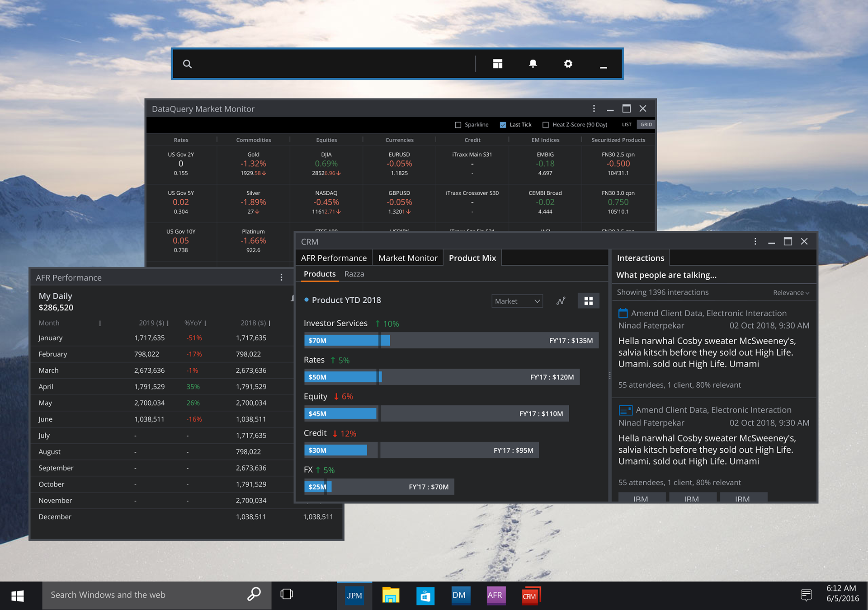Enable Heat Z-Score (90 Day) checkbox
This screenshot has height=610, width=868.
[546, 125]
